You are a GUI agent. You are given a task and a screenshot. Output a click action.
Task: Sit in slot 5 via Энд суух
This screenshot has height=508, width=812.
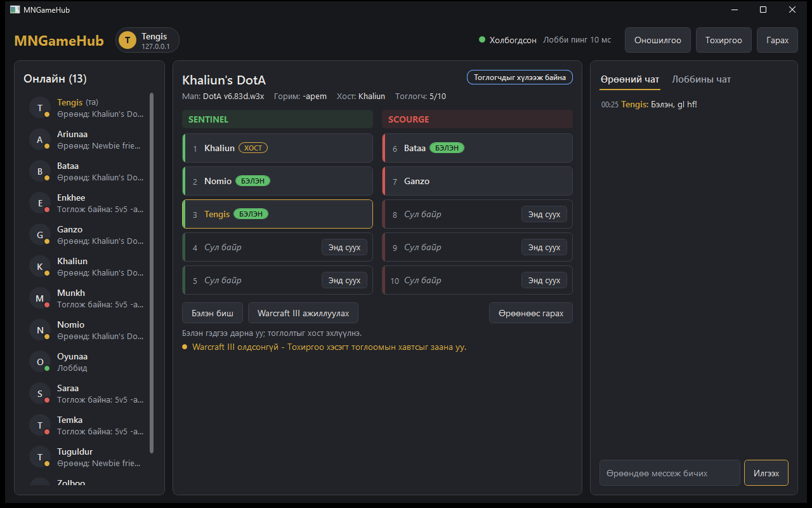344,280
